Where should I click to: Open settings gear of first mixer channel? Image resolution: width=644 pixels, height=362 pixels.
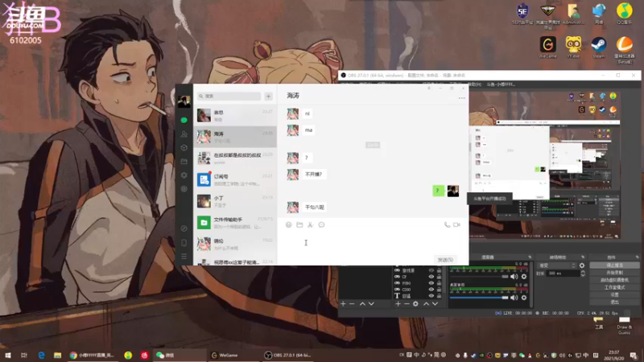tap(524, 277)
